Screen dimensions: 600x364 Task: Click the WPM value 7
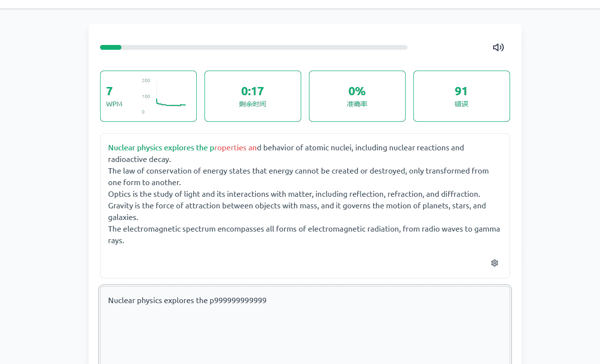(x=109, y=91)
